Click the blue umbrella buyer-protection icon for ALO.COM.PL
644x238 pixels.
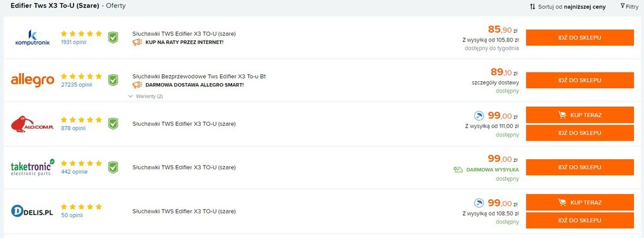pyautogui.click(x=479, y=116)
